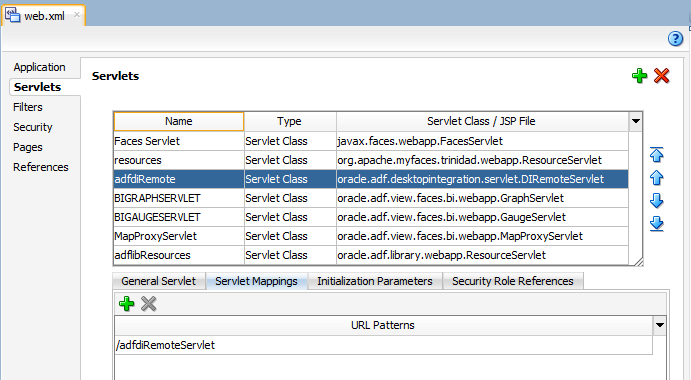The image size is (691, 380).
Task: Open servlet table column options dropdown
Action: [x=635, y=121]
